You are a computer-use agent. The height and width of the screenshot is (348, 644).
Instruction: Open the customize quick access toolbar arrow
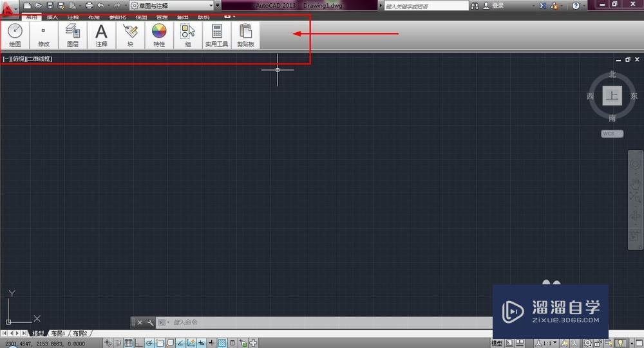tap(218, 6)
